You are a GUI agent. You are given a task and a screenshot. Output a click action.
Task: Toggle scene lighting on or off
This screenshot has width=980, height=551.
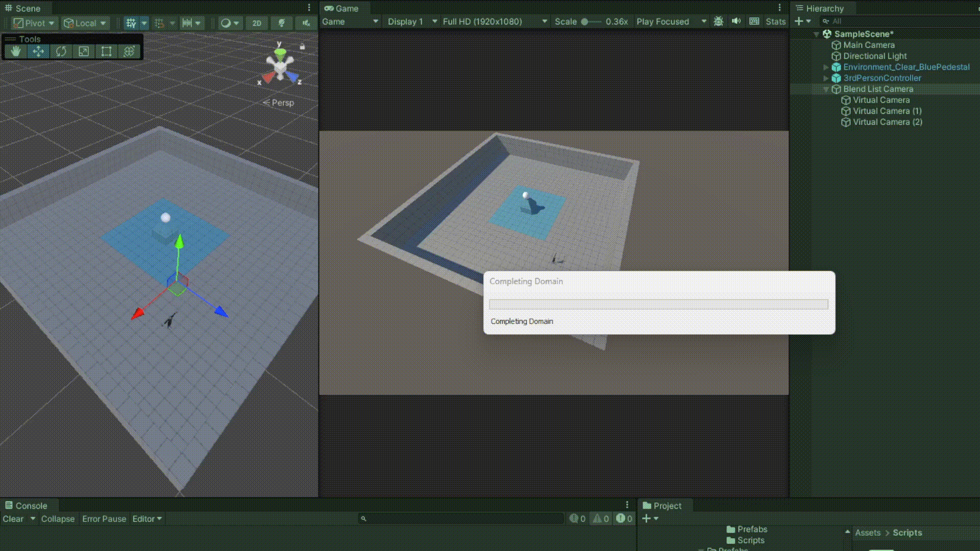pyautogui.click(x=281, y=23)
